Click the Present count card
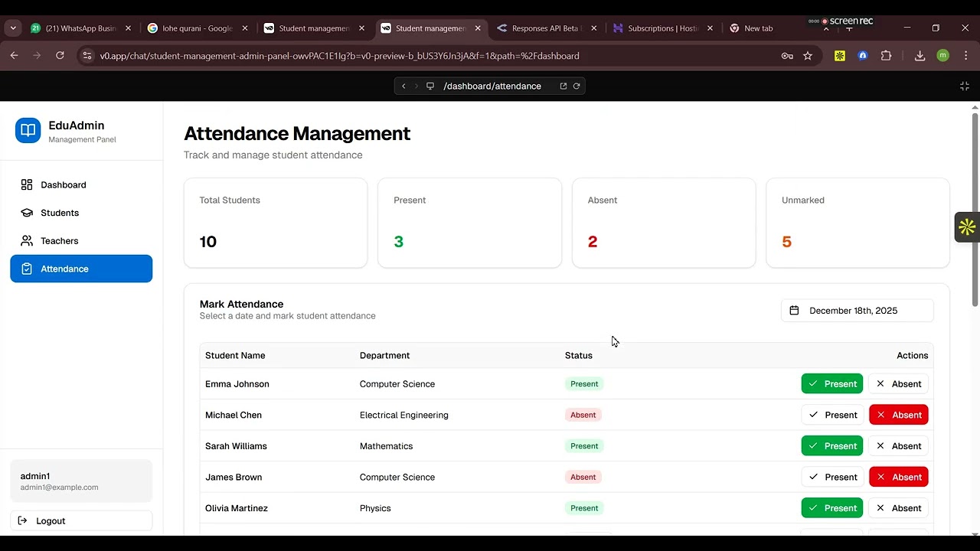The height and width of the screenshot is (551, 980). click(469, 223)
